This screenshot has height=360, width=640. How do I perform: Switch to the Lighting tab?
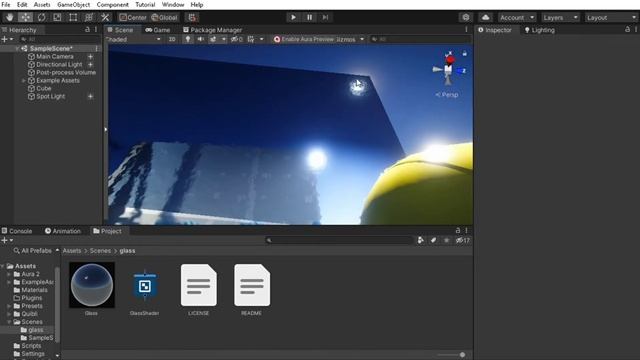tap(539, 30)
